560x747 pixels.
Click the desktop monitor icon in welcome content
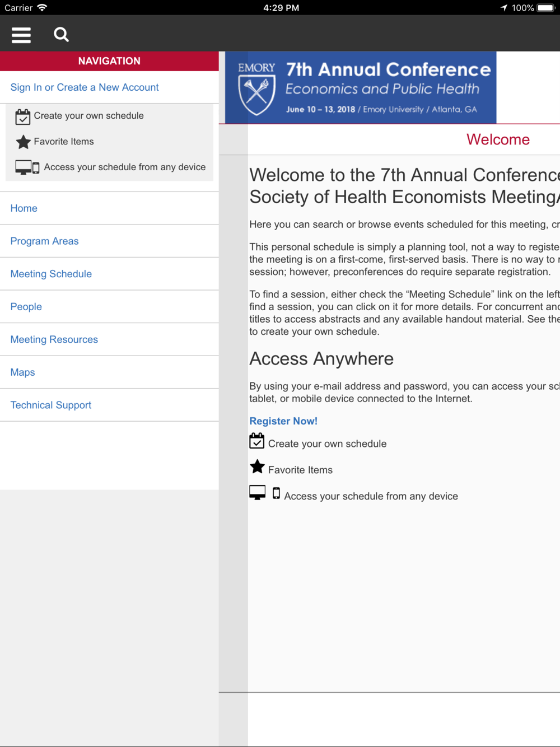coord(258,493)
